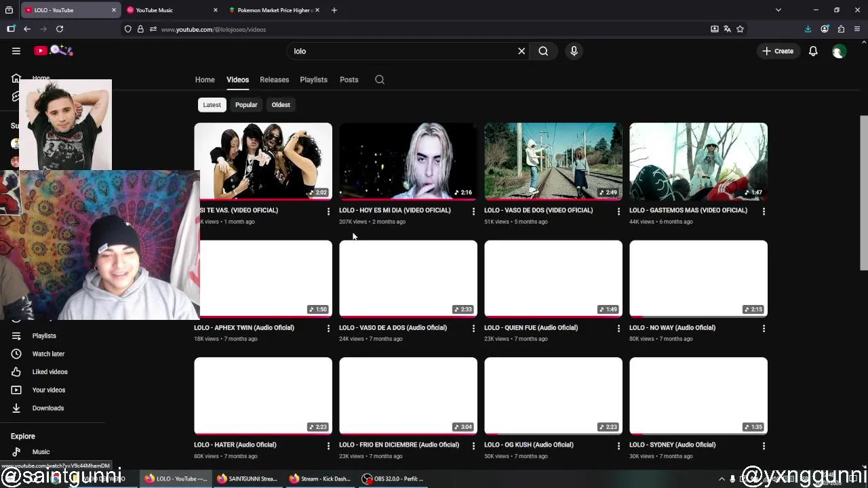Switch to Stream - Kick Dashboard taskbar window

[x=319, y=479]
